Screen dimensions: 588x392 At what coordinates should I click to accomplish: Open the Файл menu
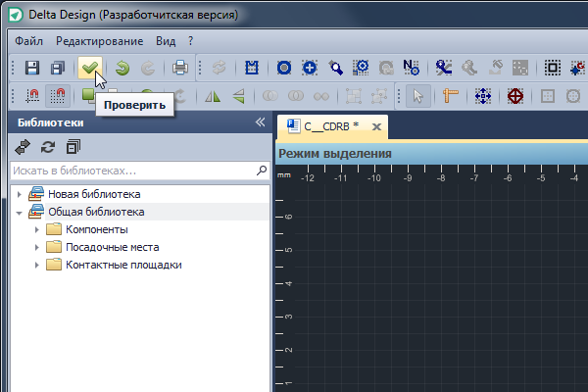click(29, 41)
